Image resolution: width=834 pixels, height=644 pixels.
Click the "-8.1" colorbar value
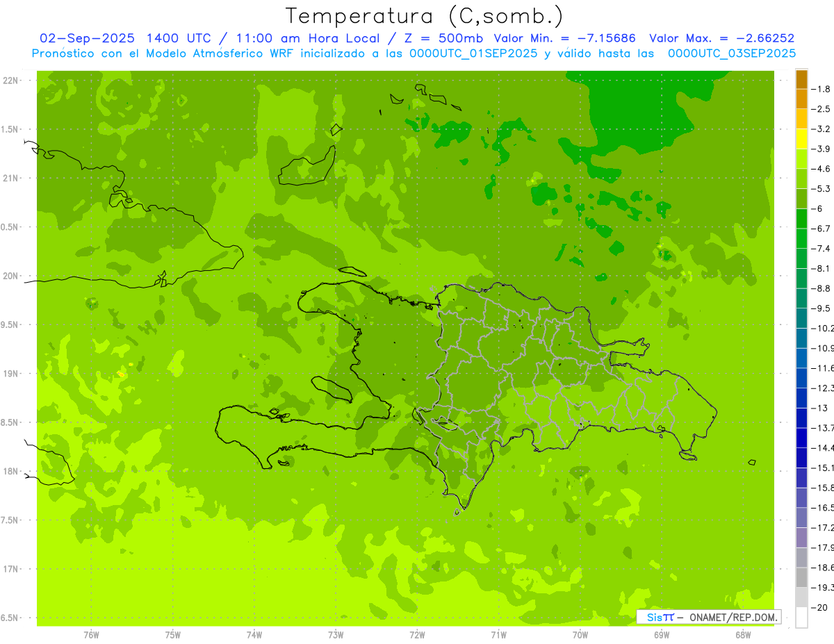(x=821, y=269)
